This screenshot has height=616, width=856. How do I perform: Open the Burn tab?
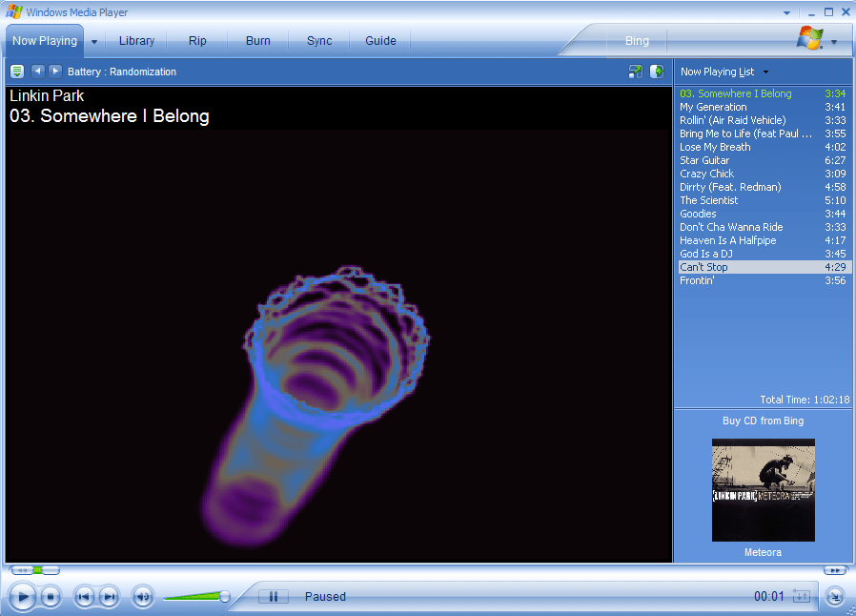pos(257,41)
